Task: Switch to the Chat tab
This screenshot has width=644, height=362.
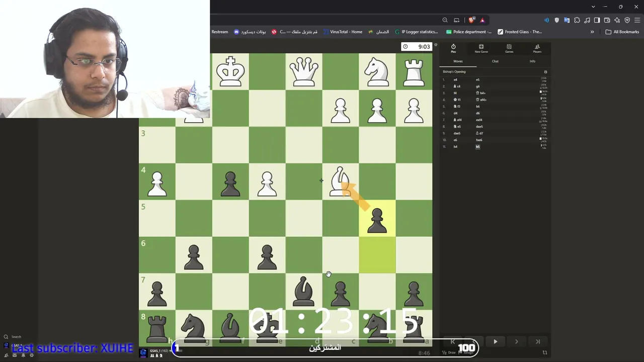Action: [495, 61]
